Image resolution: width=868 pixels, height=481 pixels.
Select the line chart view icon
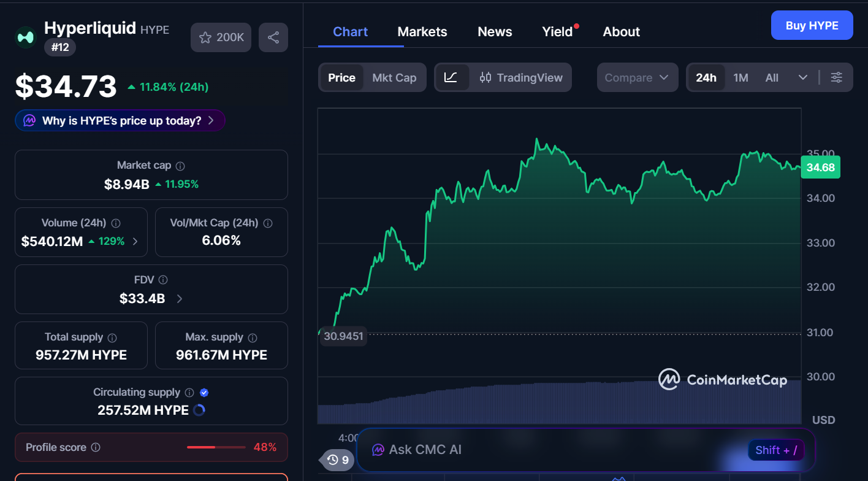click(451, 77)
